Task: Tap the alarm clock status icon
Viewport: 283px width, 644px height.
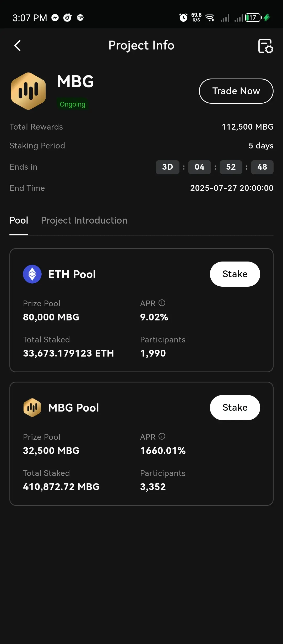Action: [183, 18]
